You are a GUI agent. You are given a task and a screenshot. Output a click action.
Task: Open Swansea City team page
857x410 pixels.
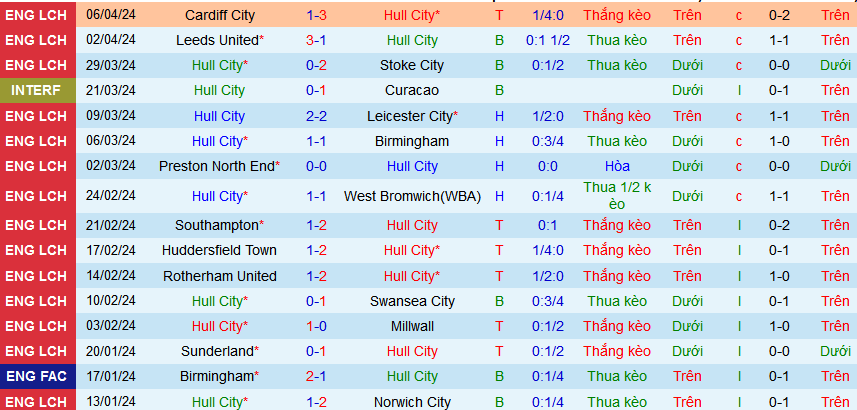411,301
